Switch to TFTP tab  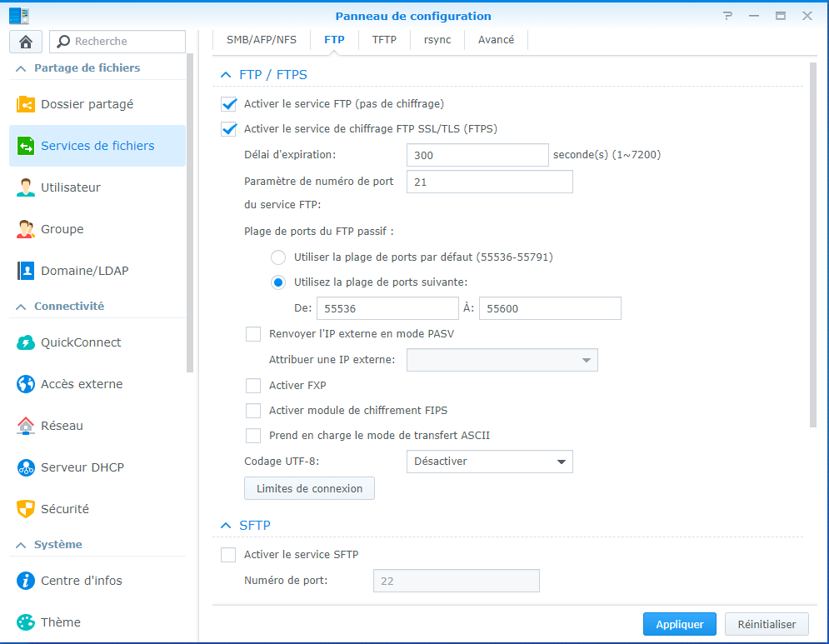(384, 40)
